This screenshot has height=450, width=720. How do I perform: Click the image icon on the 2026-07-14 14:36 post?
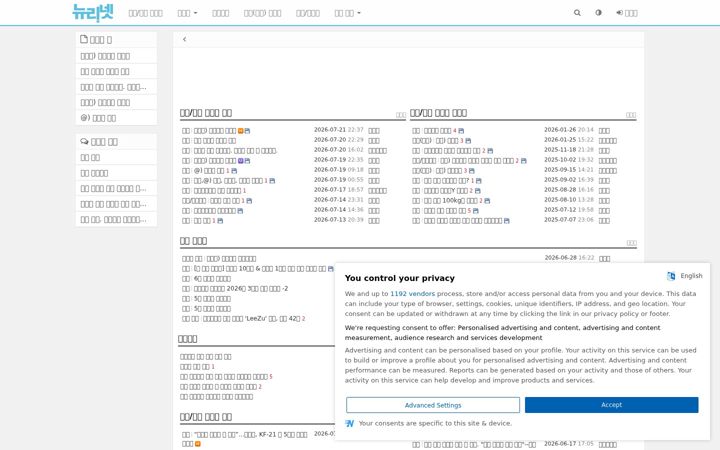click(x=240, y=211)
